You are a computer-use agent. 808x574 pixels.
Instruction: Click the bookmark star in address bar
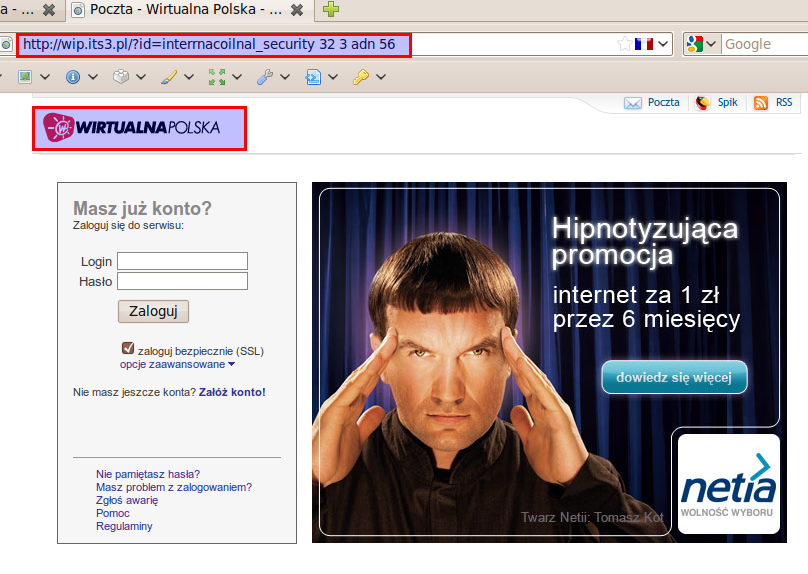(x=625, y=44)
